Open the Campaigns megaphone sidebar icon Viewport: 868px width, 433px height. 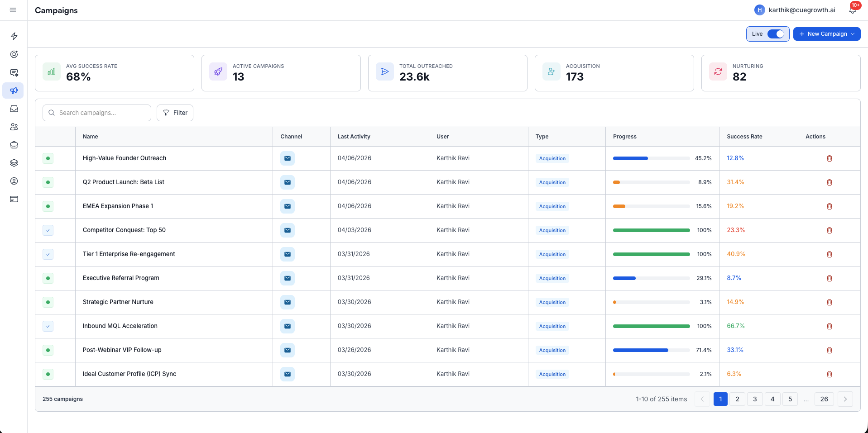click(14, 90)
